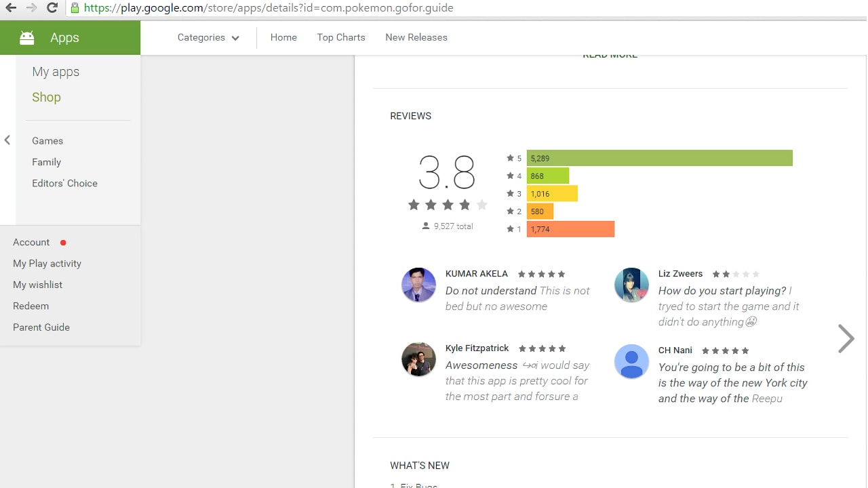
Task: Collapse the sidebar with the left chevron
Action: [7, 140]
